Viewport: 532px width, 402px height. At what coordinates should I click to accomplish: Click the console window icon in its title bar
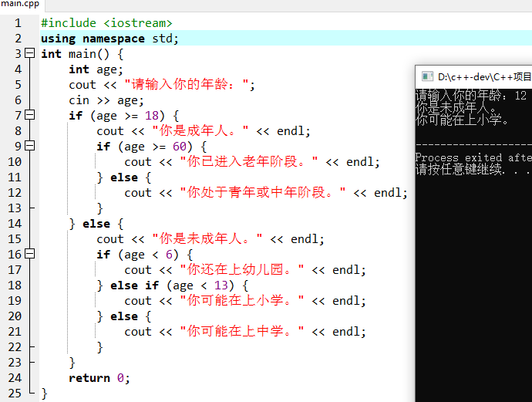click(427, 76)
